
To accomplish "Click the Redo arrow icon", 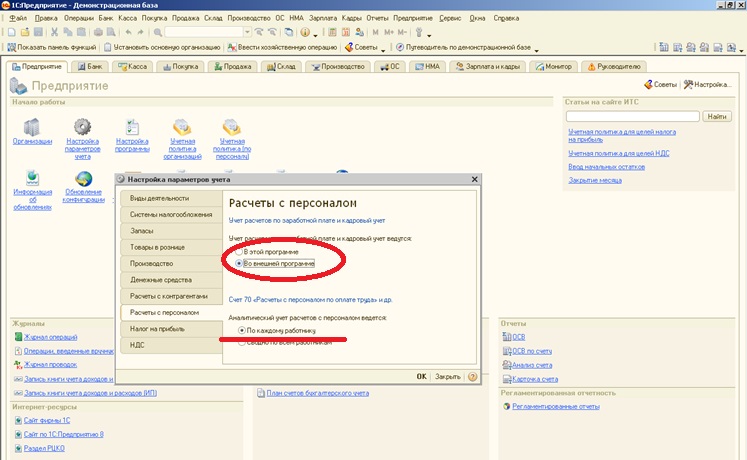I will (141, 32).
